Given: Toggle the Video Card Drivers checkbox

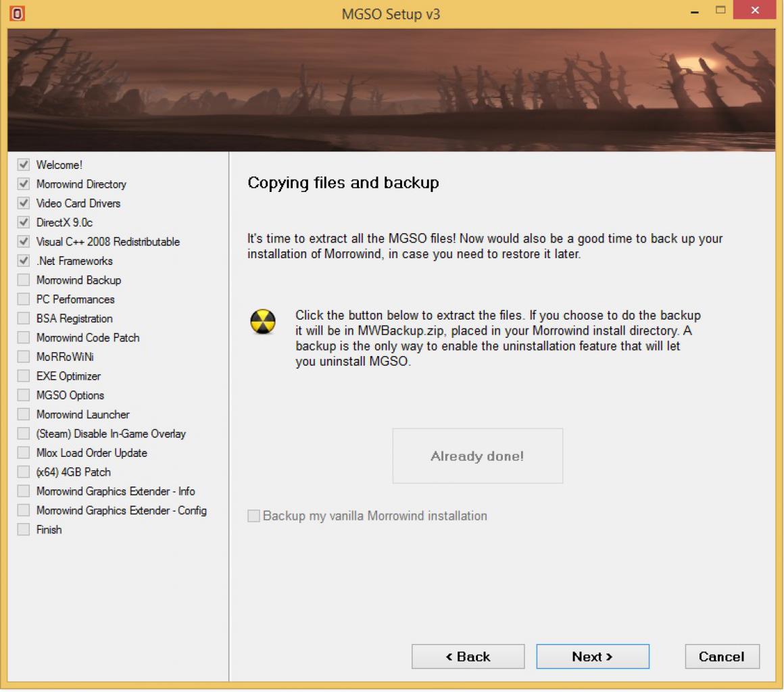Looking at the screenshot, I should pyautogui.click(x=24, y=203).
